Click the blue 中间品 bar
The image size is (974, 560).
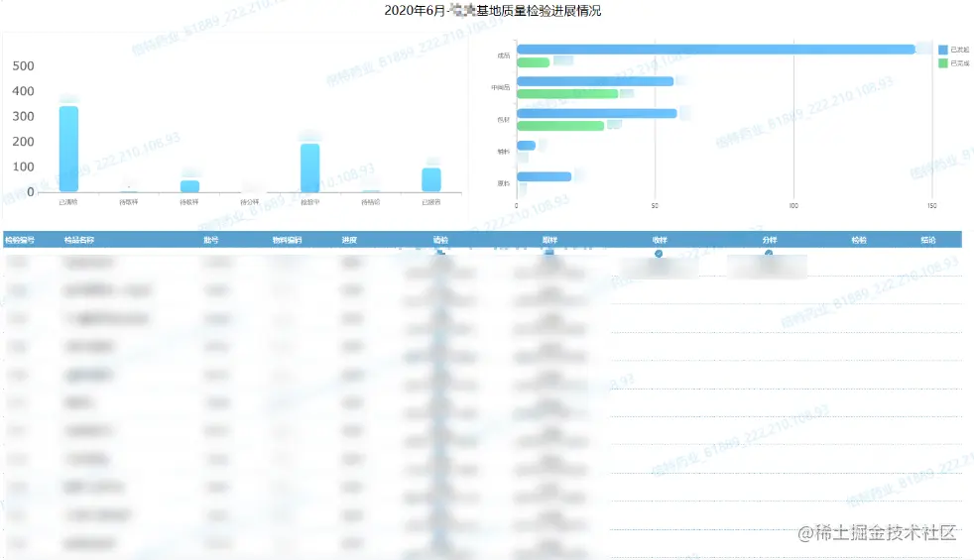click(595, 81)
